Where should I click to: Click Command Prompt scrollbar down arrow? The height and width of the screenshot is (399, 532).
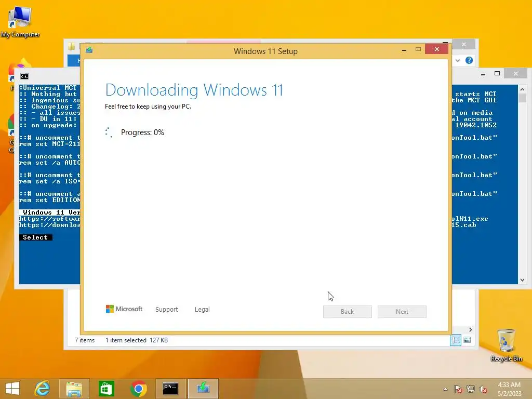click(523, 280)
